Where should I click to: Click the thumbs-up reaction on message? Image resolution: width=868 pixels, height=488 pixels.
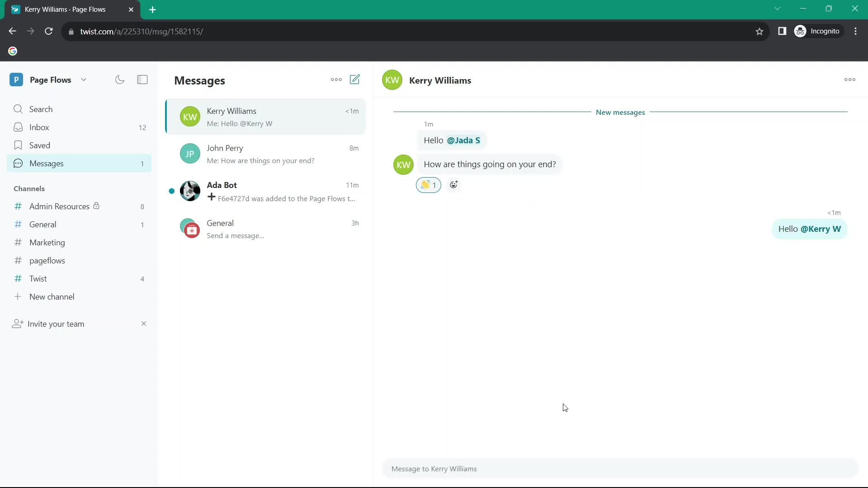(429, 185)
